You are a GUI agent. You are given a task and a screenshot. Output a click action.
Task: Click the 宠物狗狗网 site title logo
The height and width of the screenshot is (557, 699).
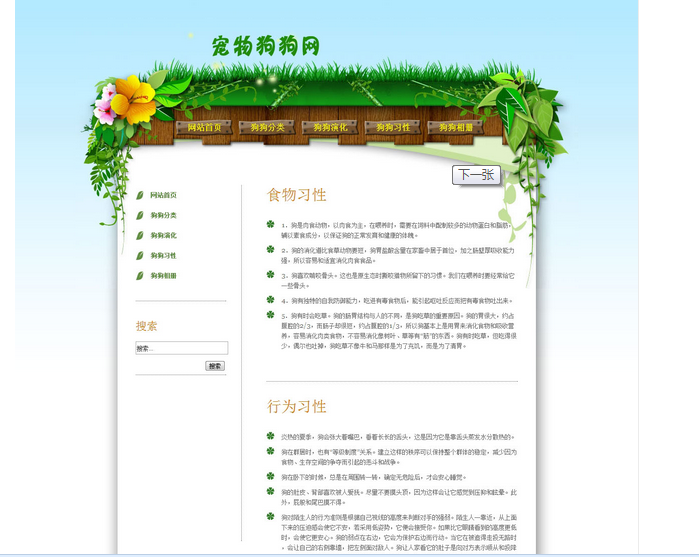pyautogui.click(x=266, y=46)
